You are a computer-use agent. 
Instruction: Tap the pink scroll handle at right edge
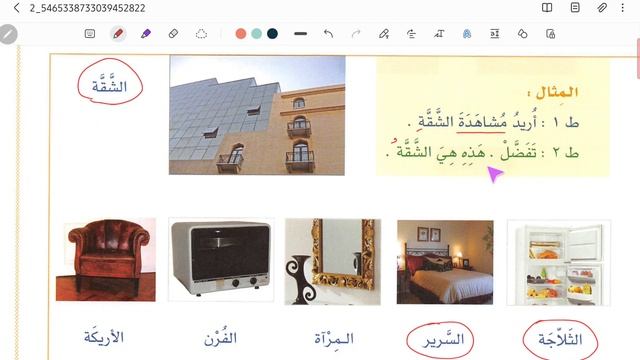pos(638,58)
